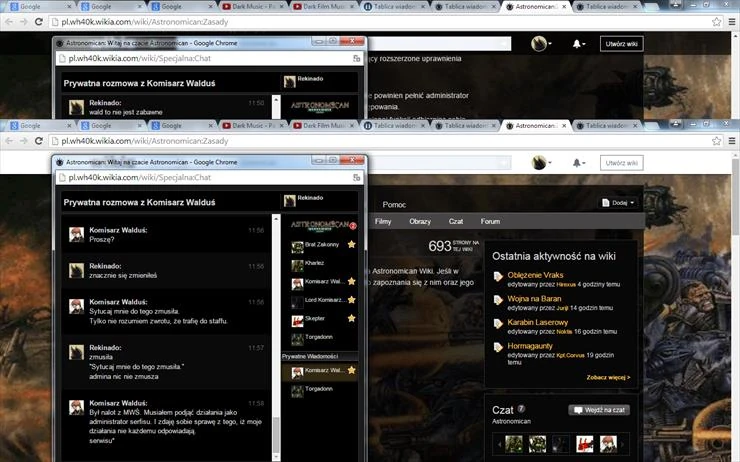Open the Oblężenie Vraks article link
The width and height of the screenshot is (740, 462).
point(535,275)
